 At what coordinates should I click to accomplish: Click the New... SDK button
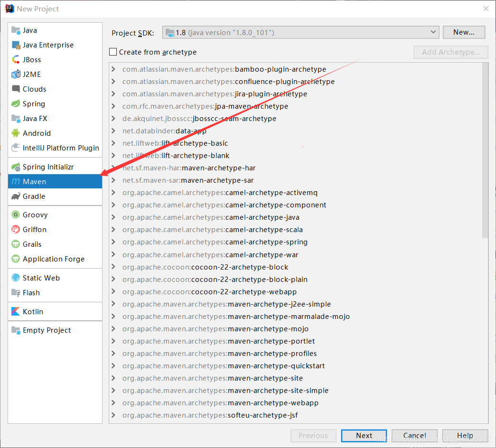point(464,32)
